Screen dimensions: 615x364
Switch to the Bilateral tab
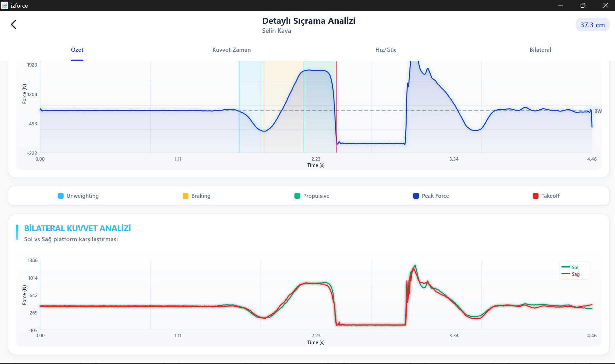tap(540, 50)
